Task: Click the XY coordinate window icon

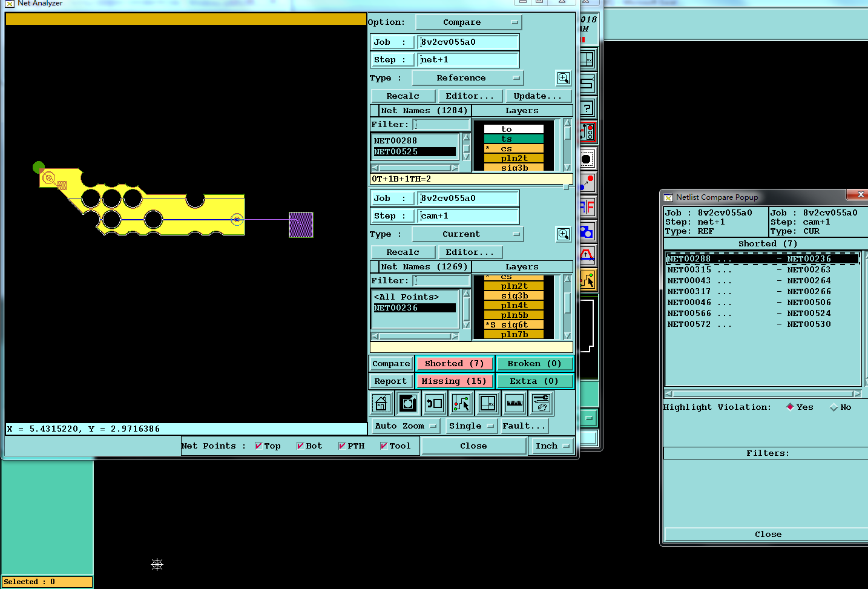Action: pyautogui.click(x=487, y=403)
